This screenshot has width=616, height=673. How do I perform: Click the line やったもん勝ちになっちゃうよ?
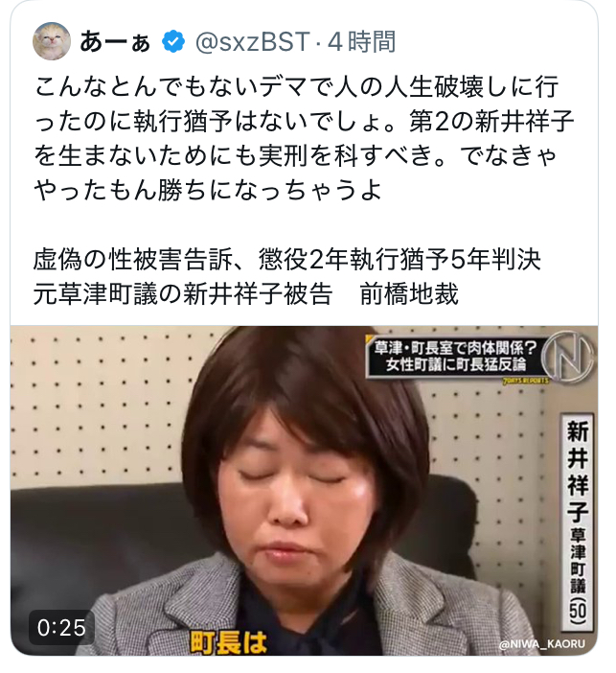[x=207, y=190]
